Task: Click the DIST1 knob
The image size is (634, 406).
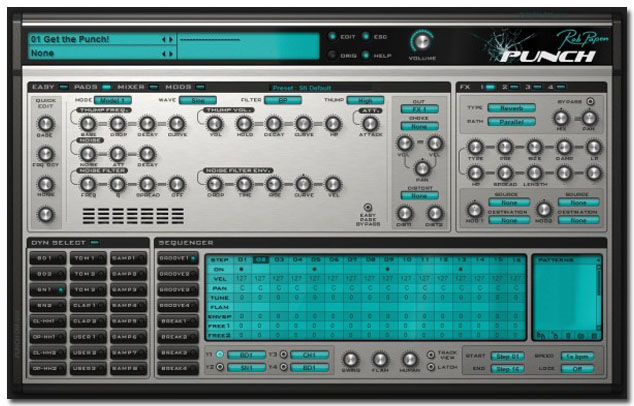Action: pyautogui.click(x=404, y=214)
